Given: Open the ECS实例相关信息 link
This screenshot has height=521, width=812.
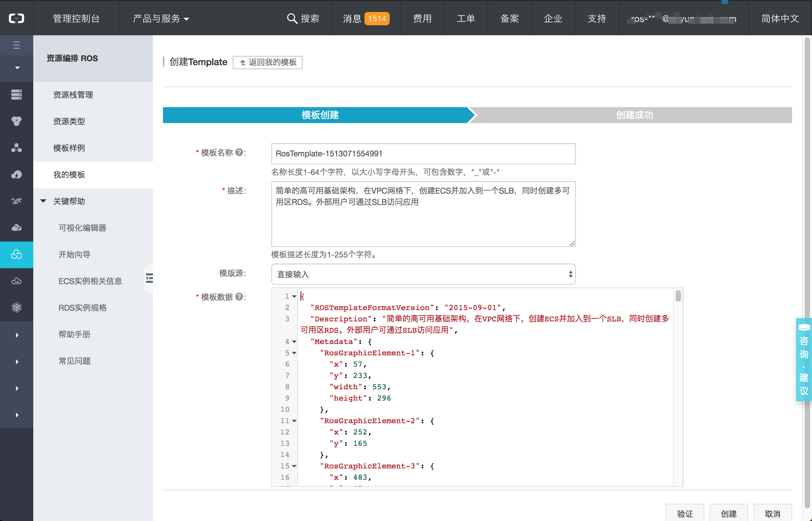Looking at the screenshot, I should tap(90, 281).
